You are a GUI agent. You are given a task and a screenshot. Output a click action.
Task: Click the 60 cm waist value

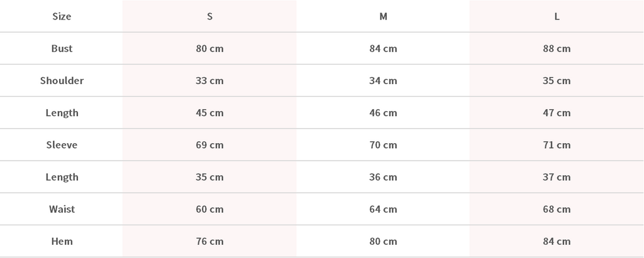click(x=209, y=209)
